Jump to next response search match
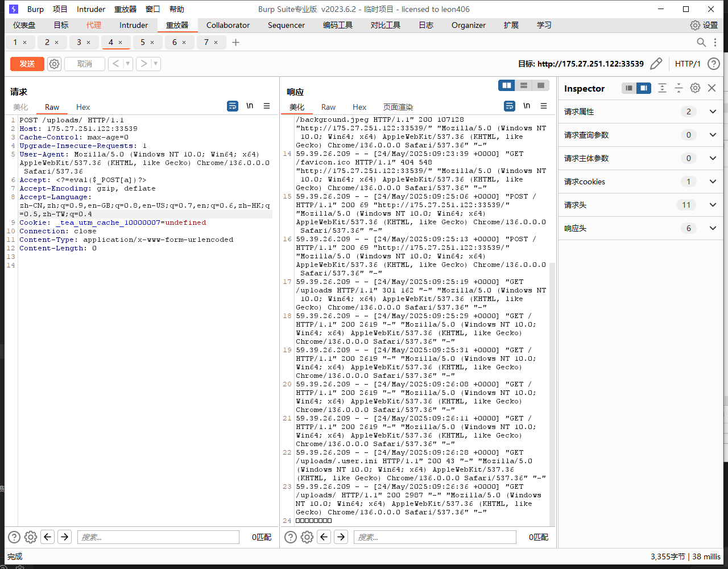The image size is (728, 569). 341,537
